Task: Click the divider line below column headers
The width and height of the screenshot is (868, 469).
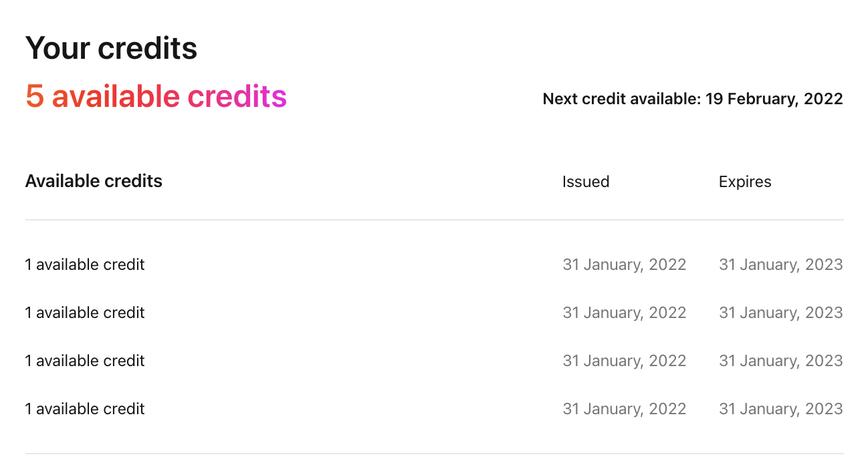Action: coord(435,220)
